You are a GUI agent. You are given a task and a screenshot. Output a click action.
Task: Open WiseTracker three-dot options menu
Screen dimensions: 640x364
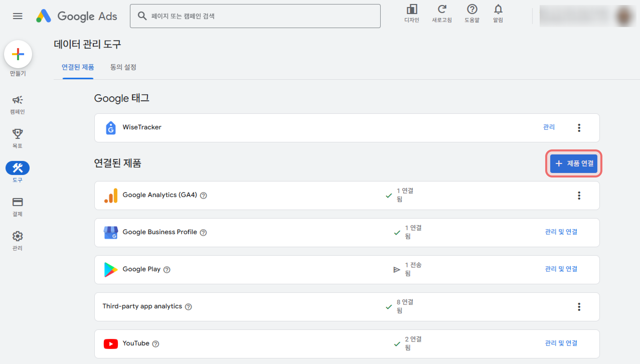tap(579, 128)
